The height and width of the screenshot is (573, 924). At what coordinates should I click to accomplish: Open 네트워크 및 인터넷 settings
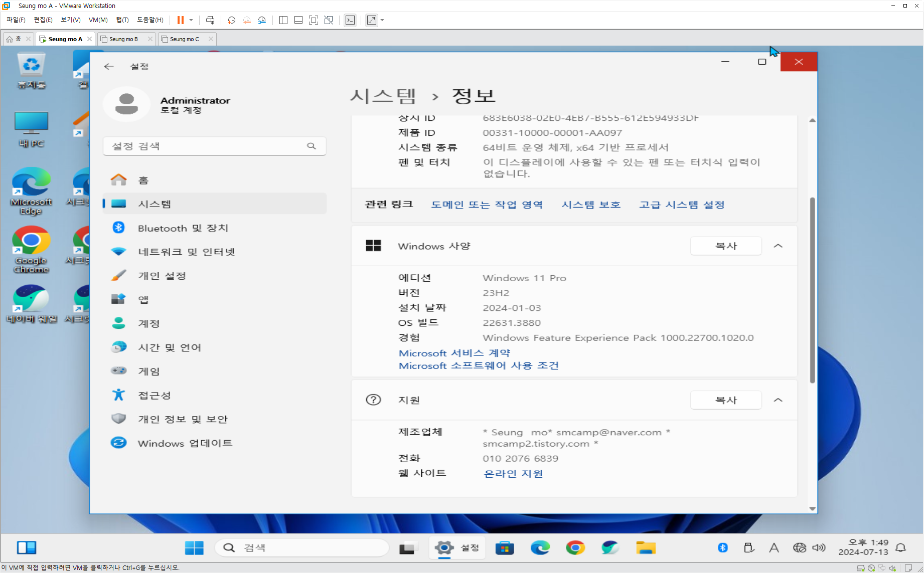[215, 252]
